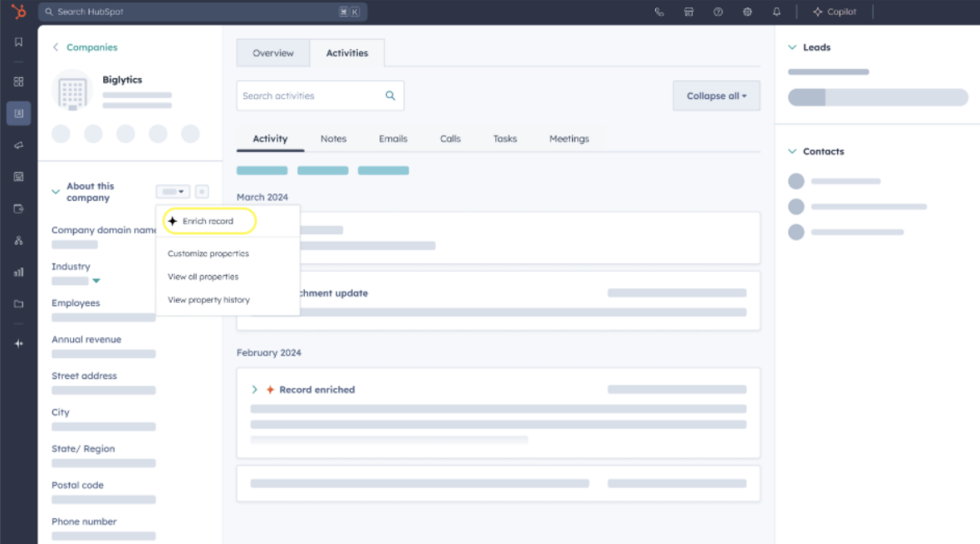Click the first round action button under Biglytics
This screenshot has width=980, height=544.
61,134
